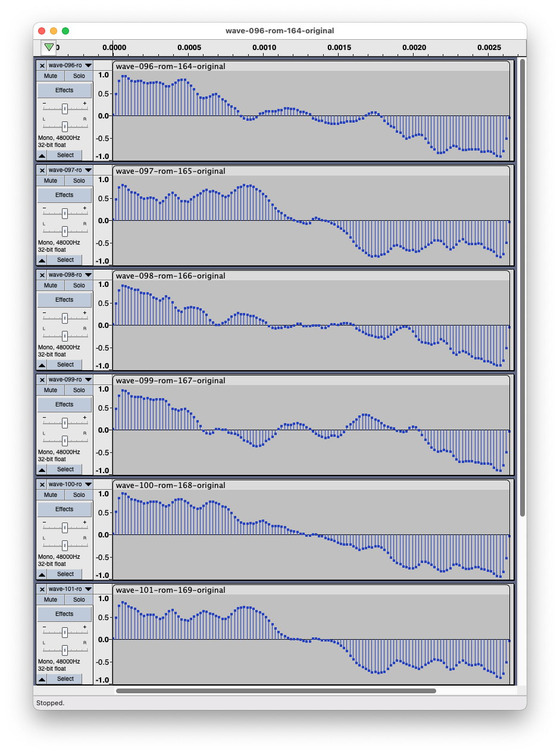Close the wave-099 track with its X icon
This screenshot has height=754, width=560.
tap(42, 380)
